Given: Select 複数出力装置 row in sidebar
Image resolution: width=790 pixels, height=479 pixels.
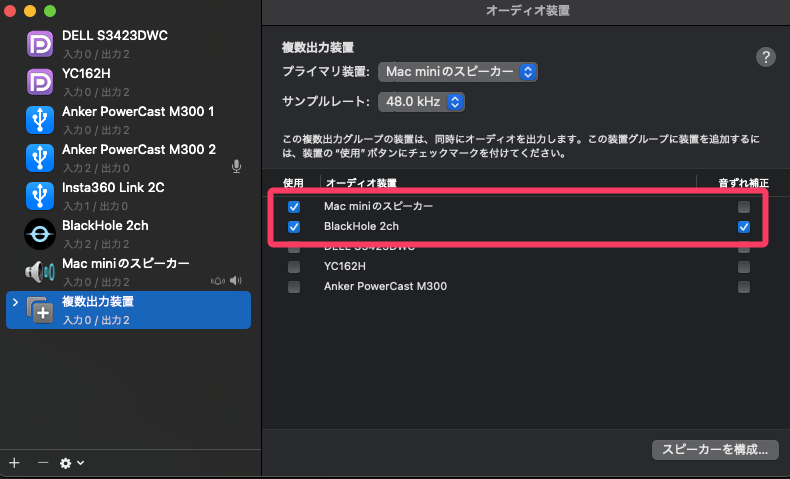Looking at the screenshot, I should pos(128,310).
